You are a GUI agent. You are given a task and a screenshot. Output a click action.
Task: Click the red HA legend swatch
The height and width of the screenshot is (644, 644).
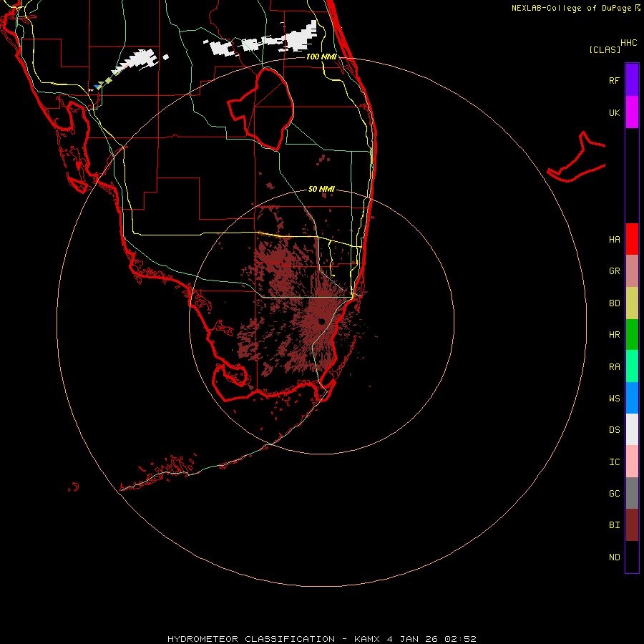[632, 239]
